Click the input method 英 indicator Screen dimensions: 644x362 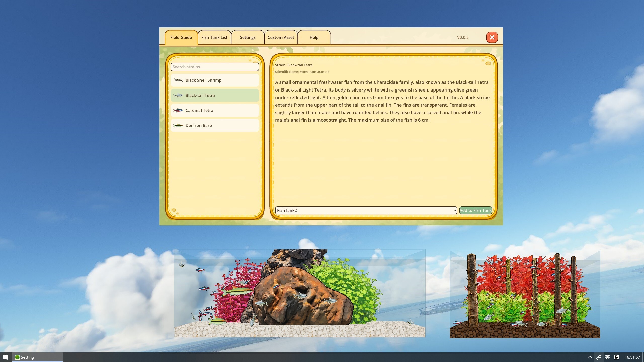pyautogui.click(x=607, y=357)
